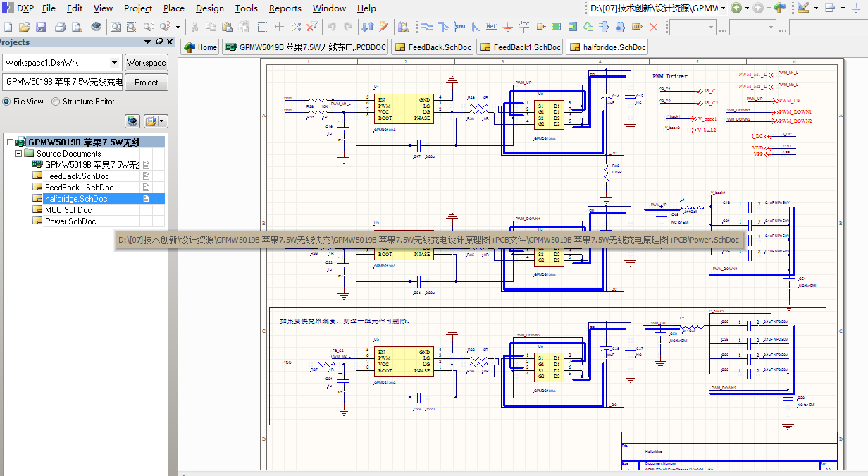Click the Undo arrow
Viewport: 868px width, 476px height.
(x=332, y=27)
